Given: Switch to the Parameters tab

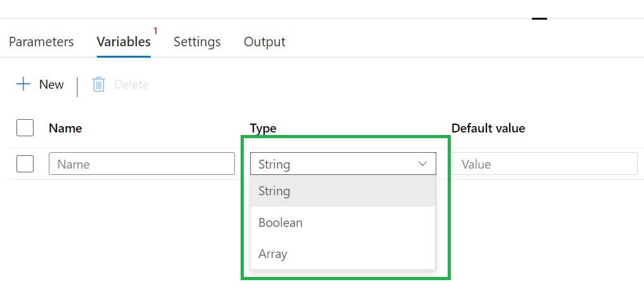Looking at the screenshot, I should tap(41, 42).
